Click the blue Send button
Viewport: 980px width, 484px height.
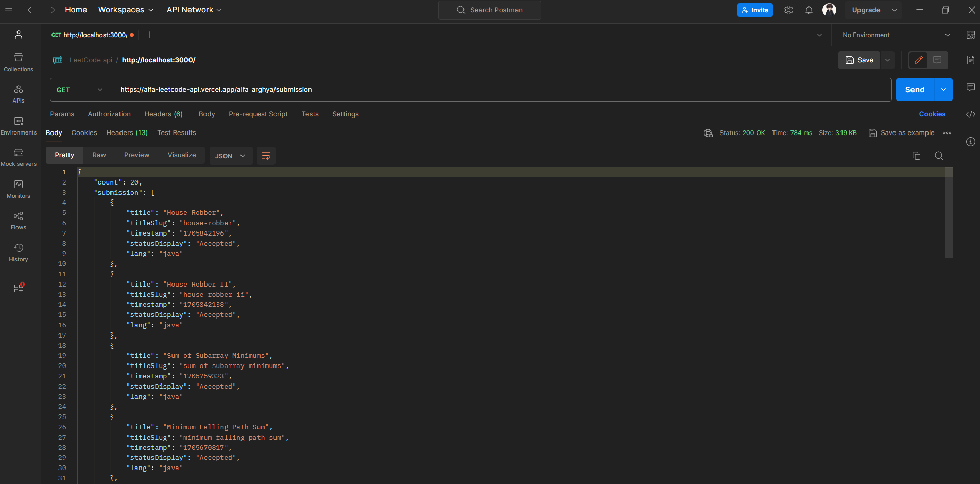(915, 90)
